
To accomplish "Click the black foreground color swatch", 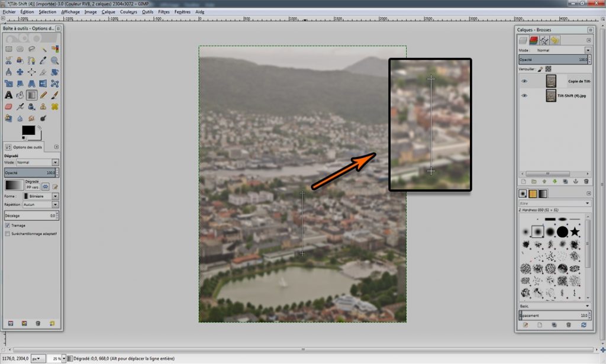I will (28, 130).
